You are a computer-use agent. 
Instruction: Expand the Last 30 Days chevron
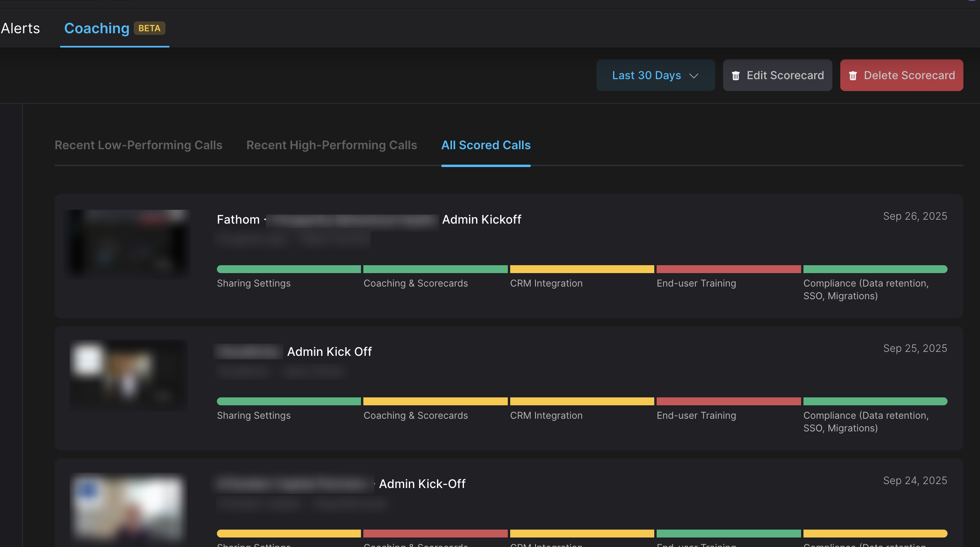693,76
